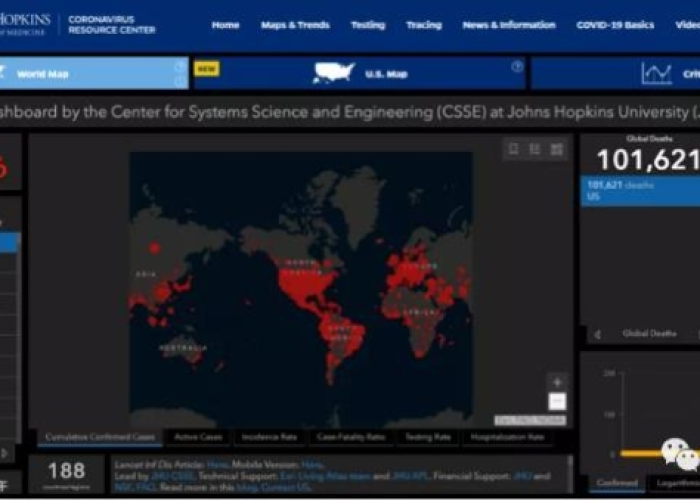
Task: Select the World Map tab
Action: click(x=94, y=73)
